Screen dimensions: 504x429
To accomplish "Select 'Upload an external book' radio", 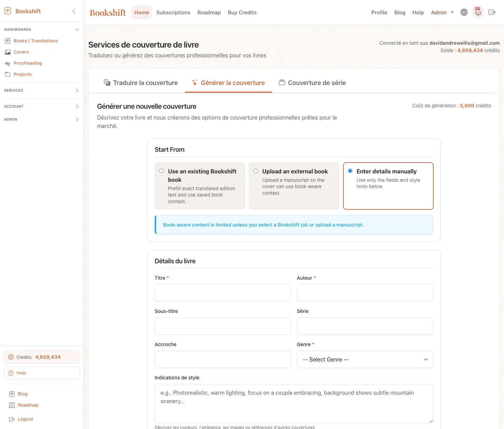I will tap(256, 171).
